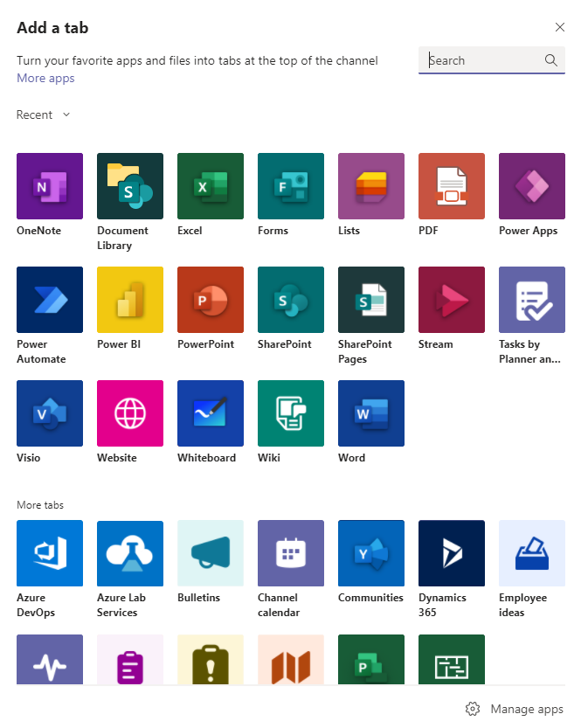Image resolution: width=588 pixels, height=728 pixels.
Task: Choose the Communities app tile
Action: (x=371, y=553)
